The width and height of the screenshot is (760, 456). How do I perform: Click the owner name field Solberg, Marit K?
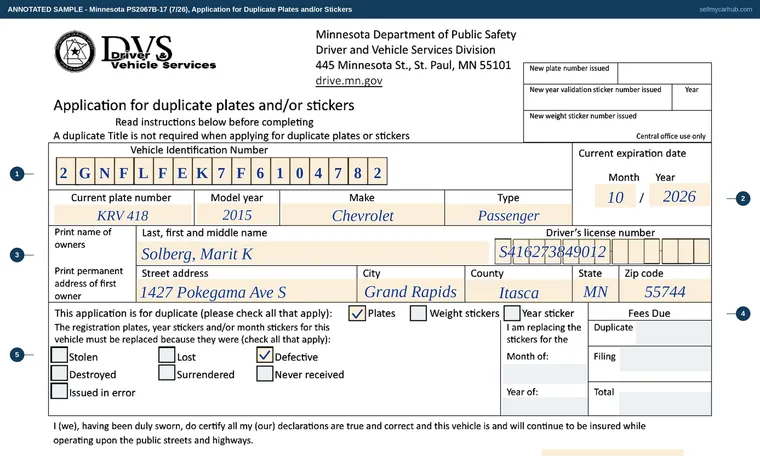coord(314,253)
